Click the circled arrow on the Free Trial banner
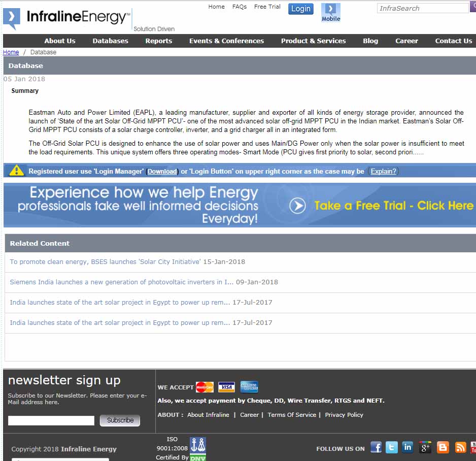The image size is (476, 461). [297, 206]
